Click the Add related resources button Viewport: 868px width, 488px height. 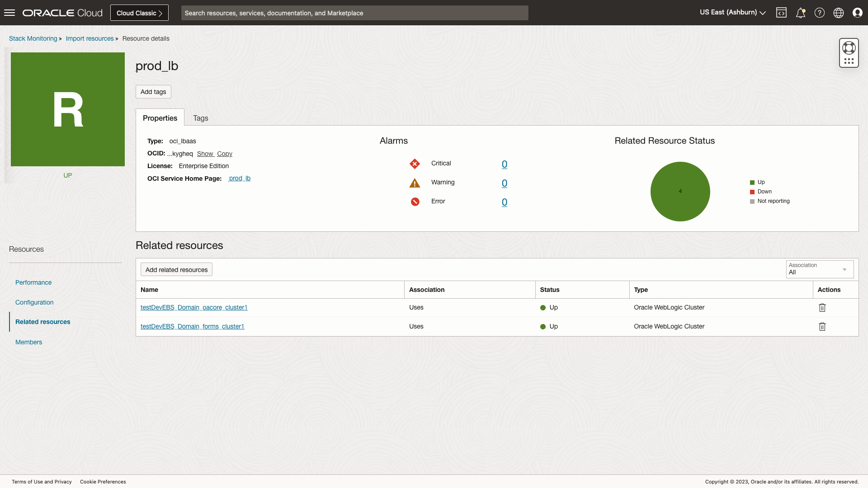(176, 270)
